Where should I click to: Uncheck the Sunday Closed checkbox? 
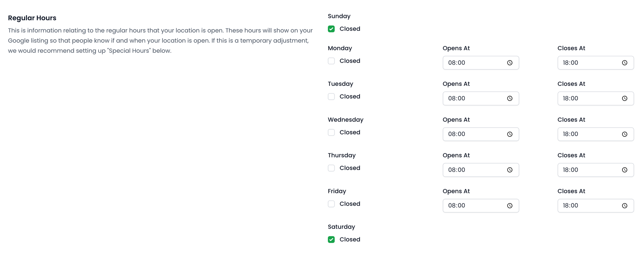coord(331,29)
